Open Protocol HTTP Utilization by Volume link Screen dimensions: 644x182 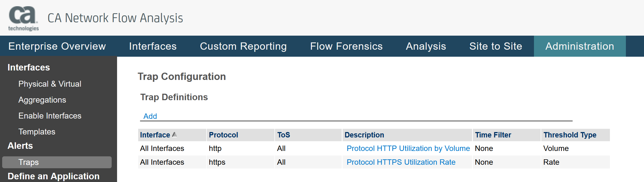[408, 149]
